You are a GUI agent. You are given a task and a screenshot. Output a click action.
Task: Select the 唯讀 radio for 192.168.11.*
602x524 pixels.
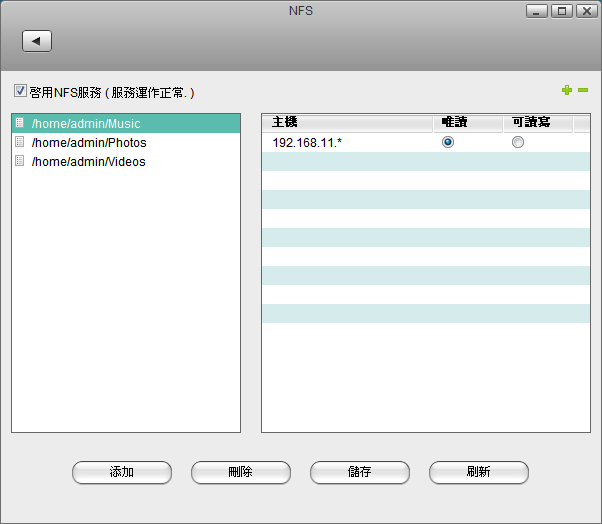(x=448, y=143)
